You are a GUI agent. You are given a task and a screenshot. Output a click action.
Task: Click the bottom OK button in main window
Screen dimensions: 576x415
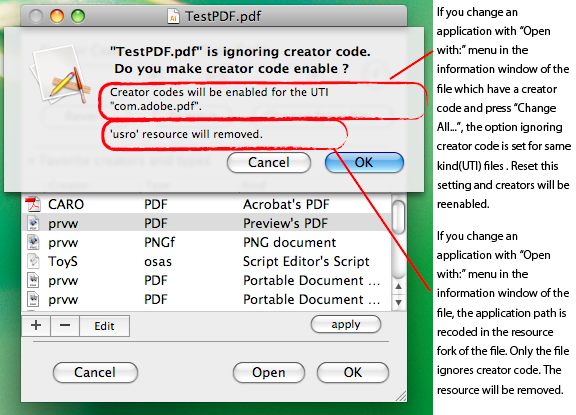coord(353,372)
